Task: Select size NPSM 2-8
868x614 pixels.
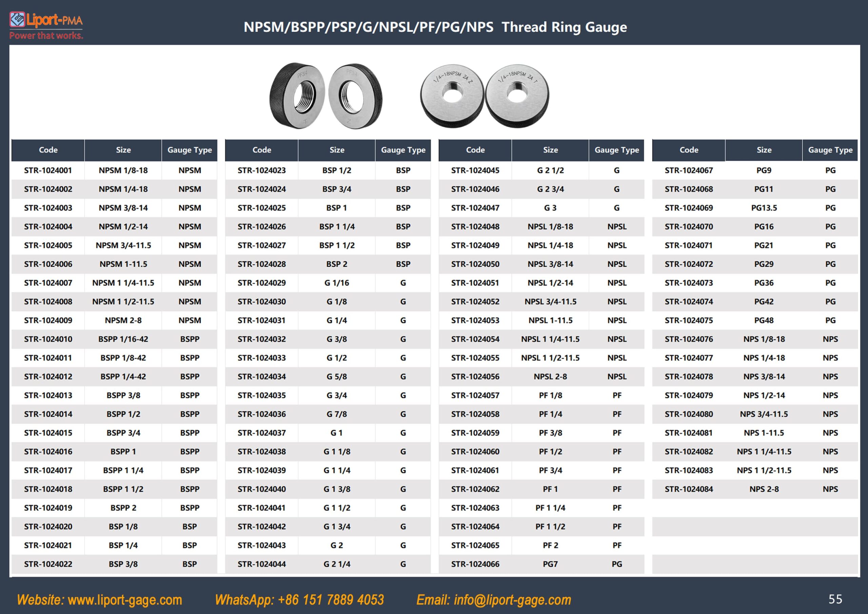Action: (x=123, y=321)
